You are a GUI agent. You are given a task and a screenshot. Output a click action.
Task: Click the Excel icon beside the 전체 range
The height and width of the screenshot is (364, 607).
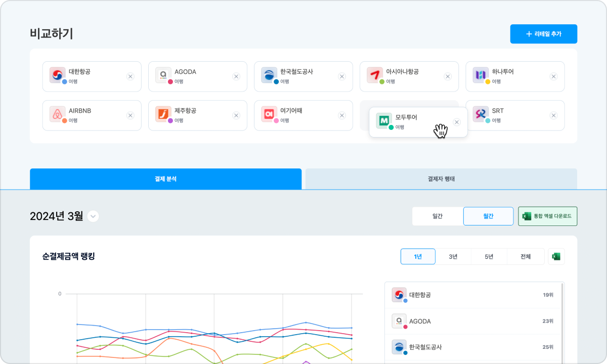tap(556, 256)
